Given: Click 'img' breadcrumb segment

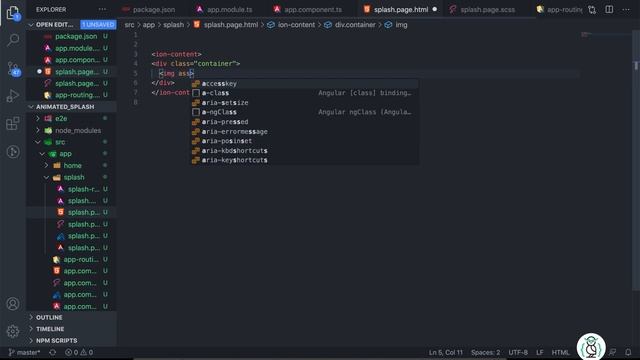Looking at the screenshot, I should pos(401,25).
